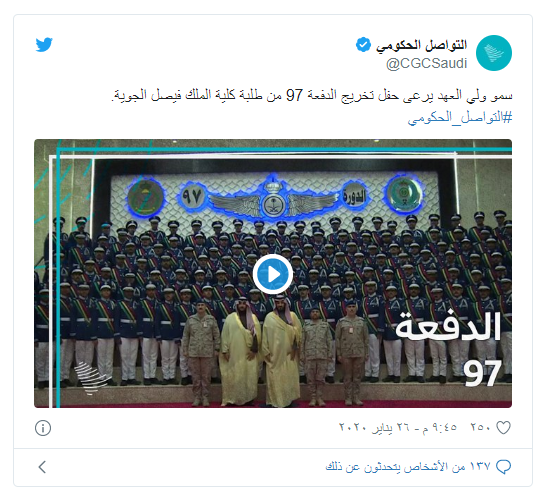
Task: Expand the conversation using the left chevron arrow
Action: pyautogui.click(x=42, y=467)
